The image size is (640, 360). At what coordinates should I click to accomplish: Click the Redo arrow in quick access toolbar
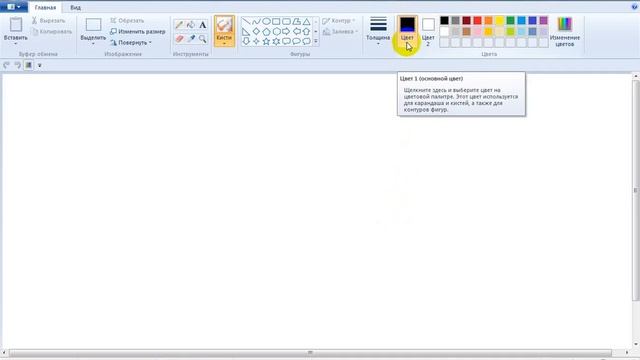tap(18, 65)
